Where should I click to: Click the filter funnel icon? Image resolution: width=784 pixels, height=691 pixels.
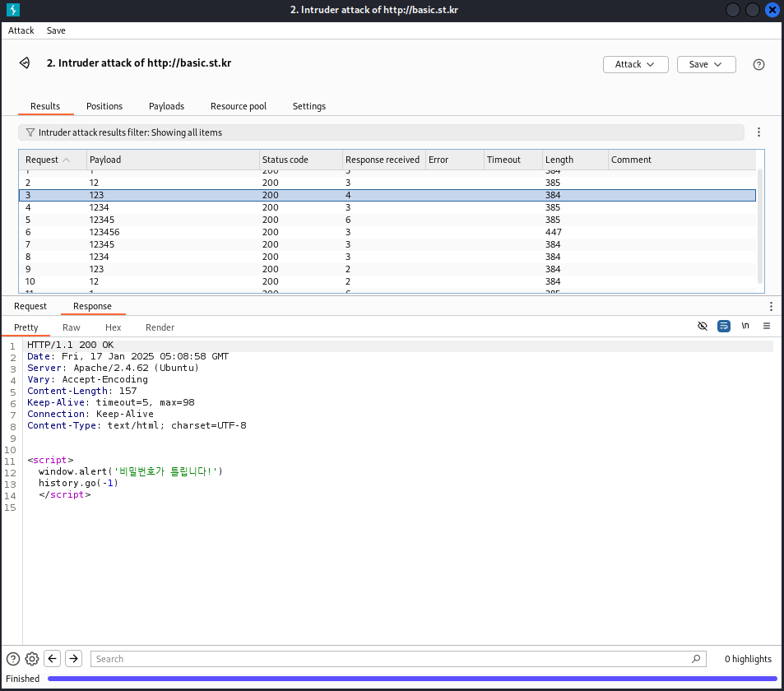tap(30, 132)
